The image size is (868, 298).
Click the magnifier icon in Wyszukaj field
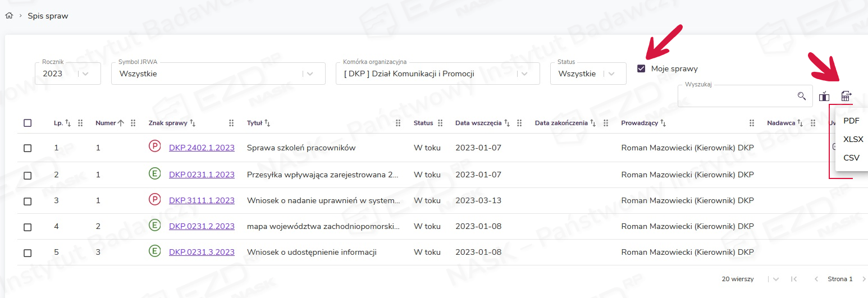click(802, 96)
